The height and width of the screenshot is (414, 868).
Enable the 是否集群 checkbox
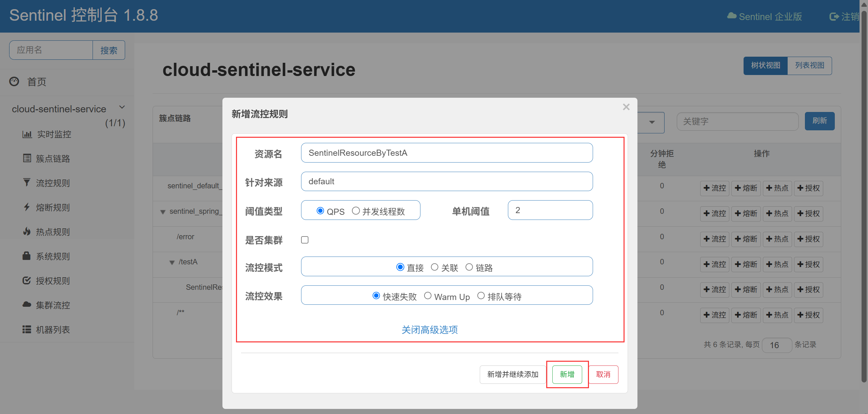point(305,240)
